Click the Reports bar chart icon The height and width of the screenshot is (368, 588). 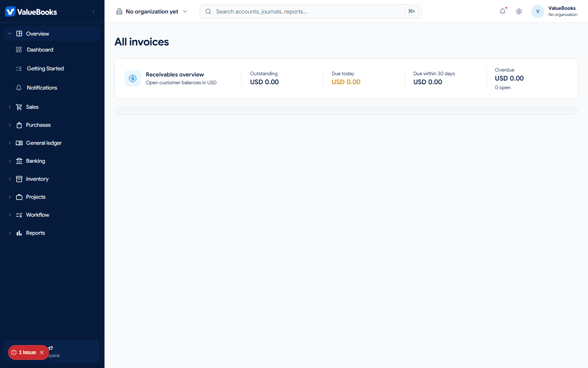[19, 233]
